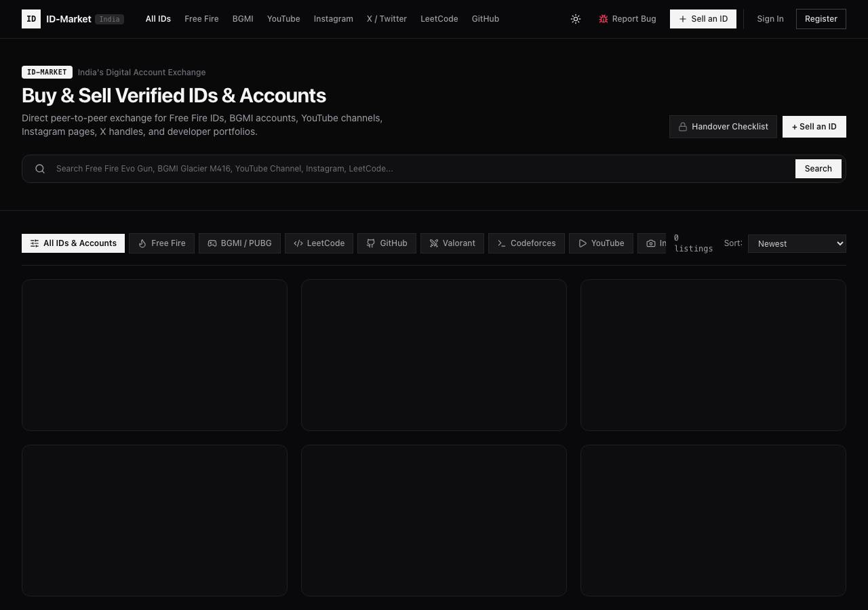Image resolution: width=868 pixels, height=610 pixels.
Task: Open Instagram in the top navigation
Action: tap(333, 19)
